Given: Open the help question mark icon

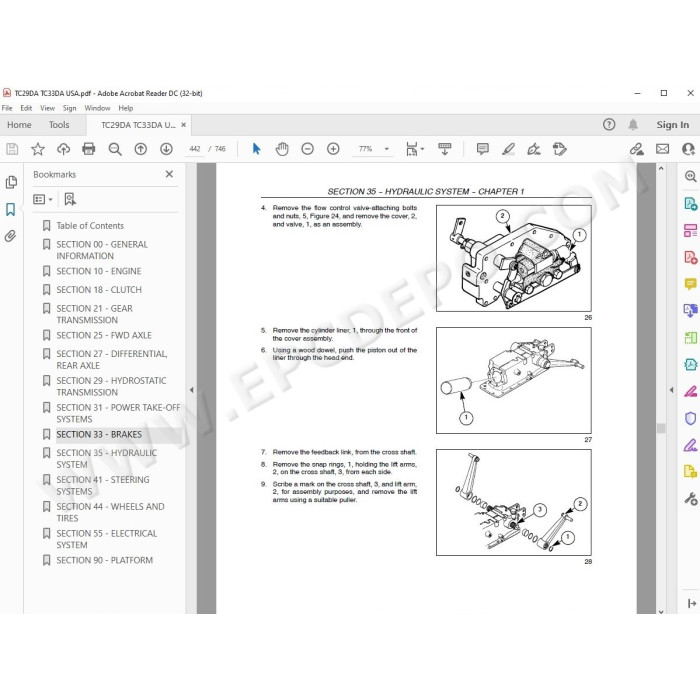Looking at the screenshot, I should (x=609, y=125).
